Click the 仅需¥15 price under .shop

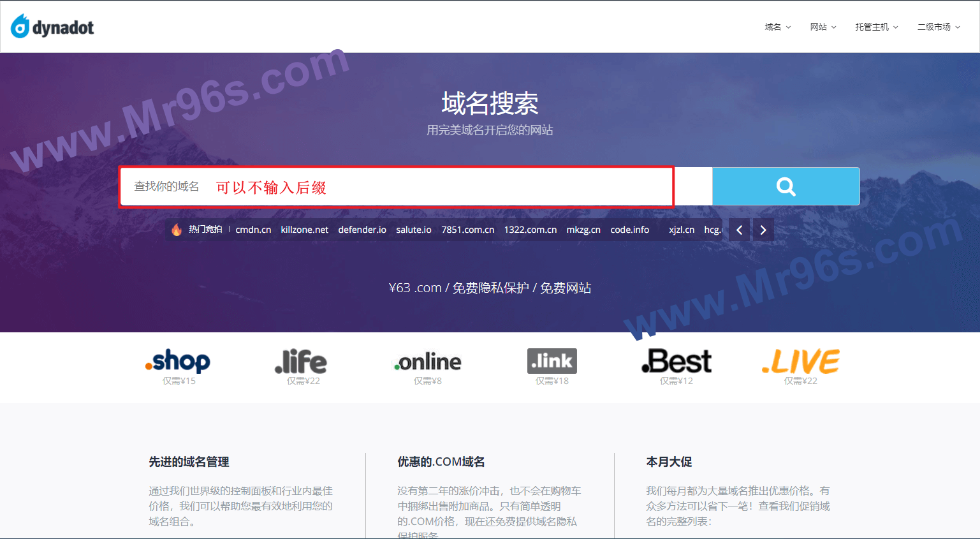pyautogui.click(x=179, y=381)
